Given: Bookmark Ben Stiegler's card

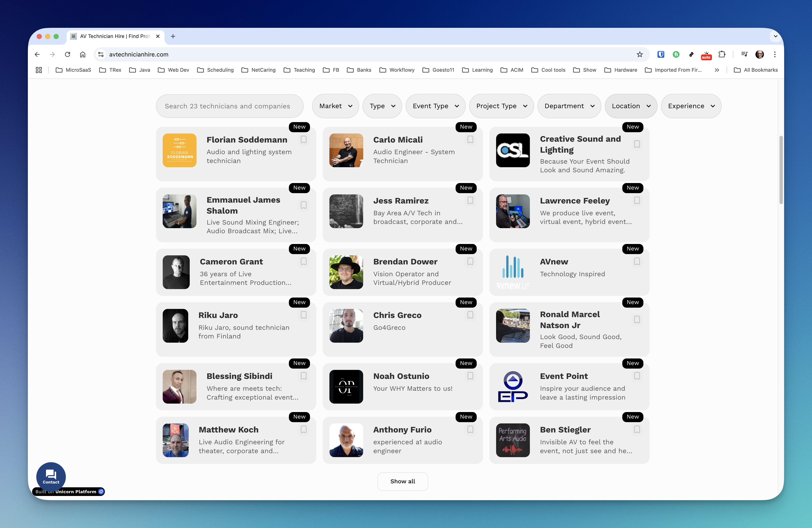Looking at the screenshot, I should (x=637, y=430).
